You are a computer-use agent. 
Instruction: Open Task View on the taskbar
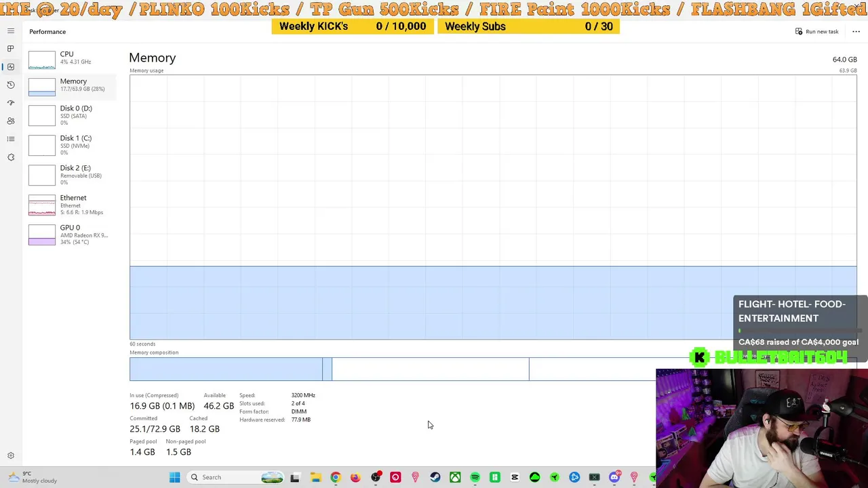(x=295, y=477)
